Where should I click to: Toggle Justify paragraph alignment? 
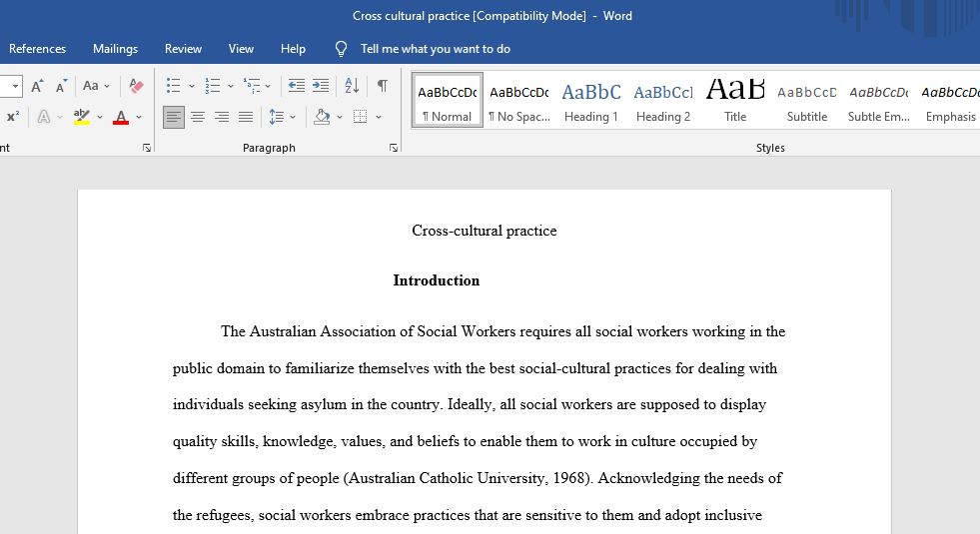point(246,117)
